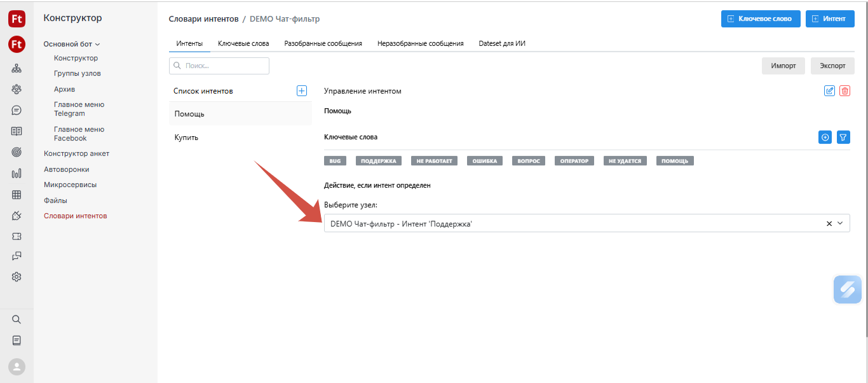Open search magnifier icon in sidebar

click(x=17, y=319)
